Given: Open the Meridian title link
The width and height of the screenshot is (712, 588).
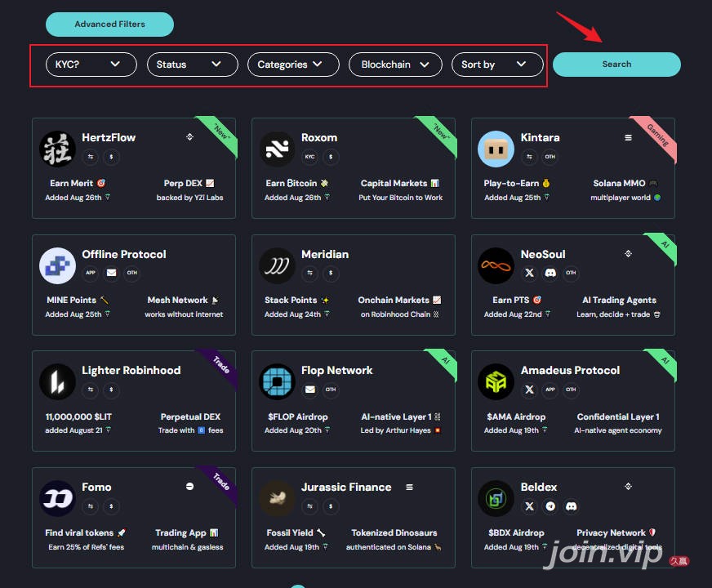Looking at the screenshot, I should point(325,254).
